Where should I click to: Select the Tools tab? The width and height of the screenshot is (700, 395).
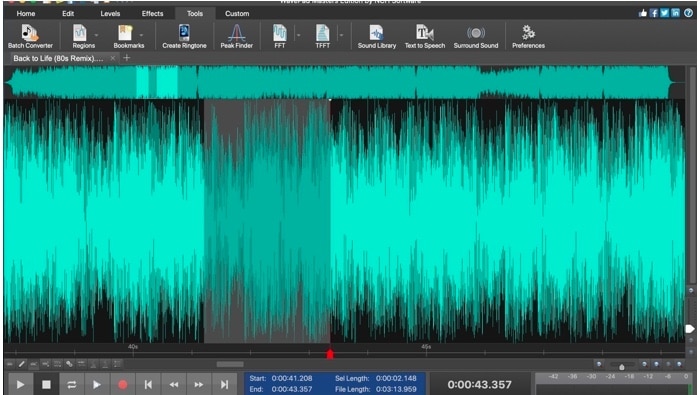[x=195, y=13]
